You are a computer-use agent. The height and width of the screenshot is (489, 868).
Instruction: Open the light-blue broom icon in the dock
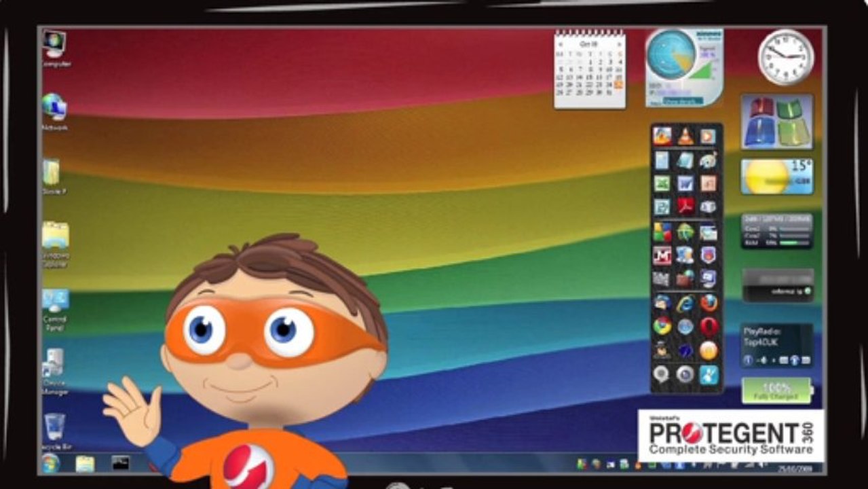click(709, 374)
